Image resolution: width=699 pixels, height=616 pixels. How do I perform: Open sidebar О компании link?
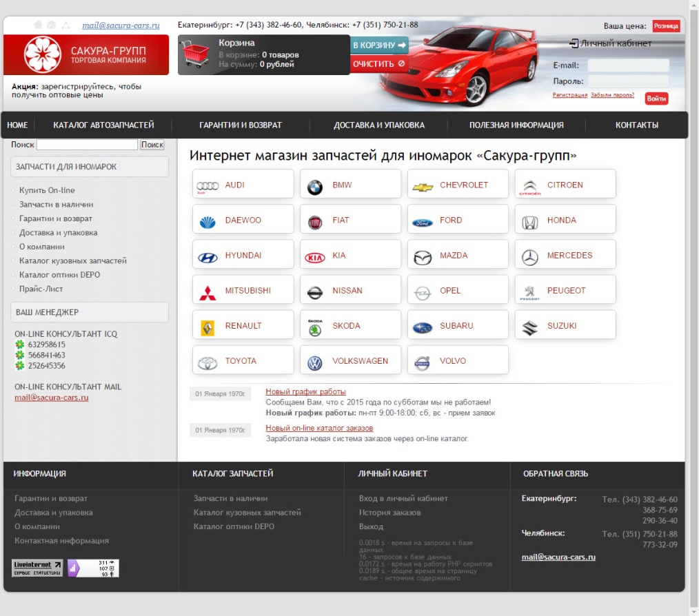pos(42,247)
